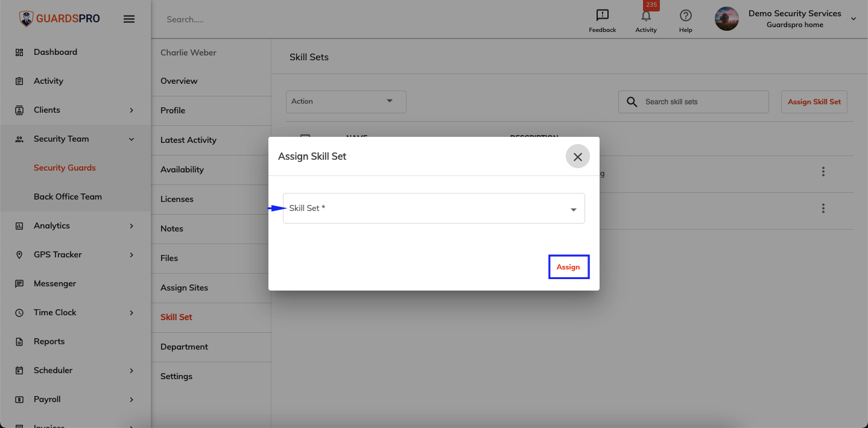Open the Skill Set dropdown in dialog
This screenshot has width=868, height=428.
point(434,208)
